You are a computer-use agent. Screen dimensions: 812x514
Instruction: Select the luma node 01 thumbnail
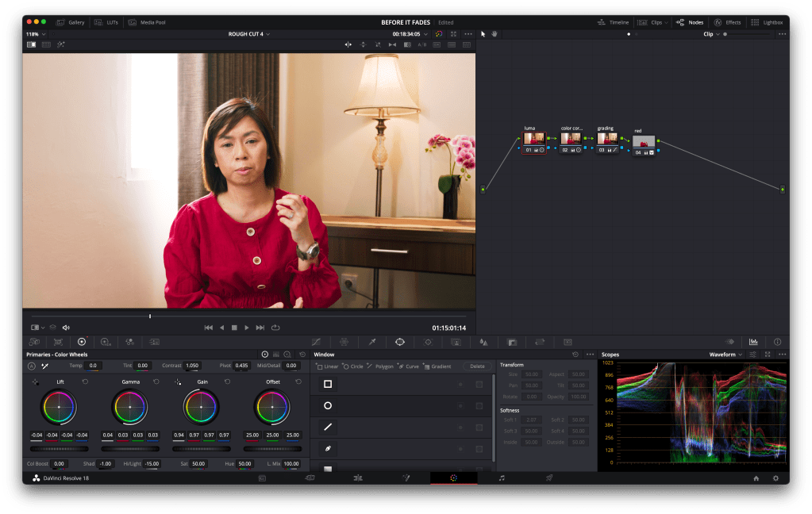click(x=533, y=138)
